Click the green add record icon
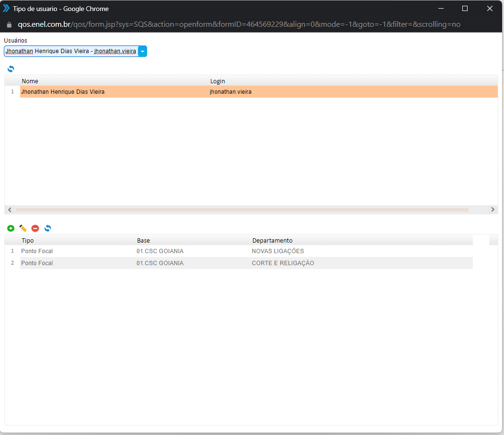The image size is (504, 435). 11,229
